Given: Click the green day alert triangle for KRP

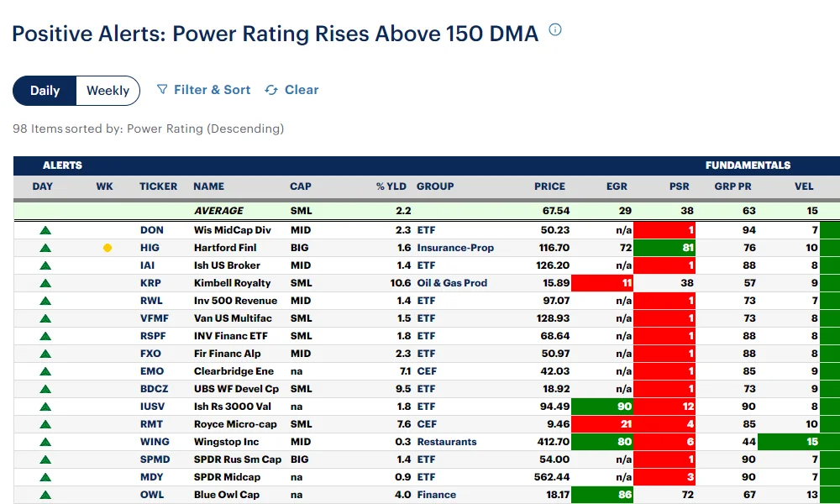Looking at the screenshot, I should 45,283.
